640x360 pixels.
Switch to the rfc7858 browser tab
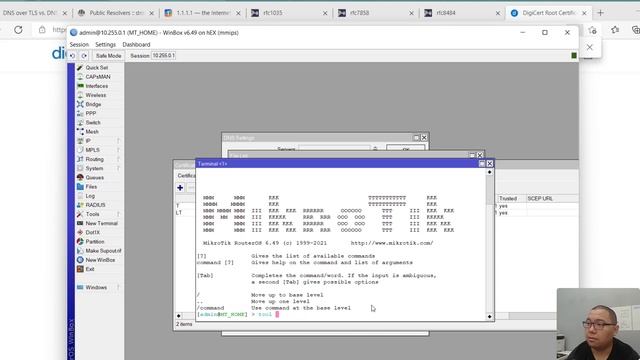click(376, 13)
